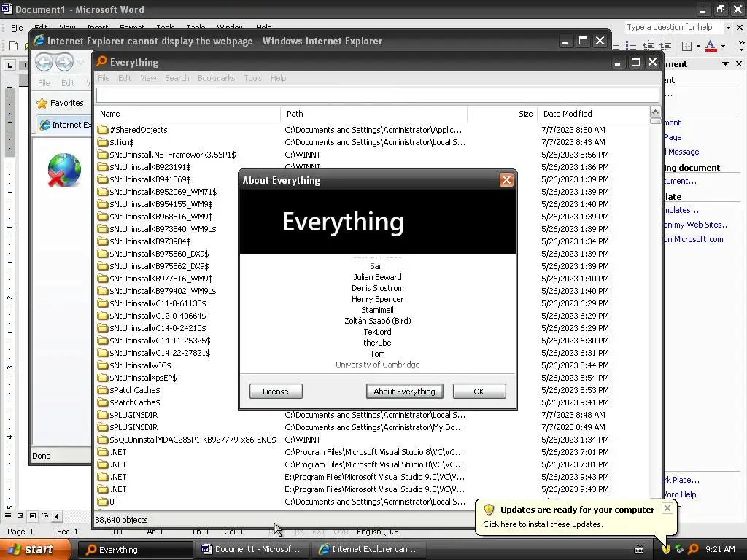Click the Internet Explorer back arrow
Viewport: 747px width, 560px height.
[44, 62]
